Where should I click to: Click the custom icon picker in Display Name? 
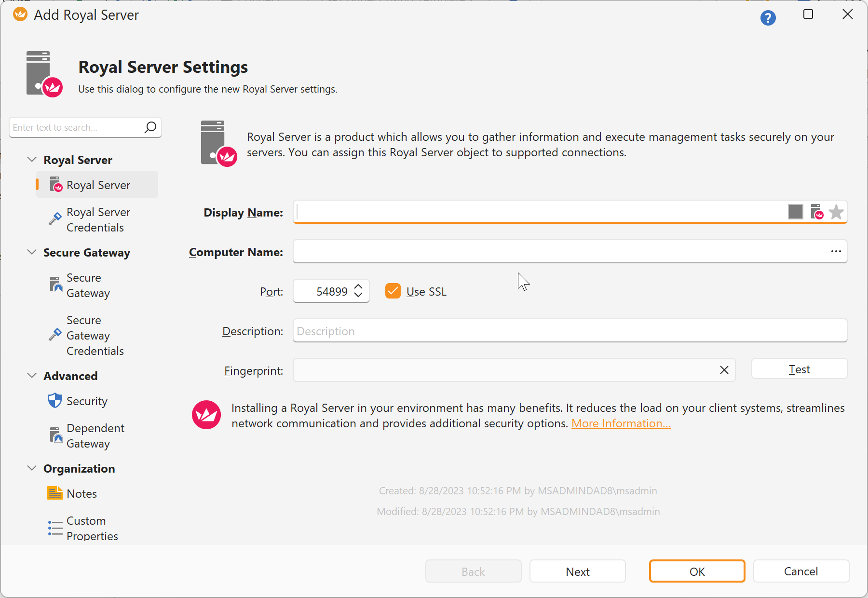816,212
